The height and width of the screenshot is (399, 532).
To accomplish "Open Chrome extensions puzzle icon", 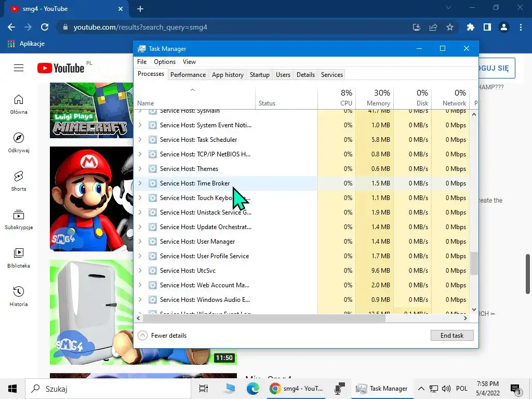I will coord(471,27).
